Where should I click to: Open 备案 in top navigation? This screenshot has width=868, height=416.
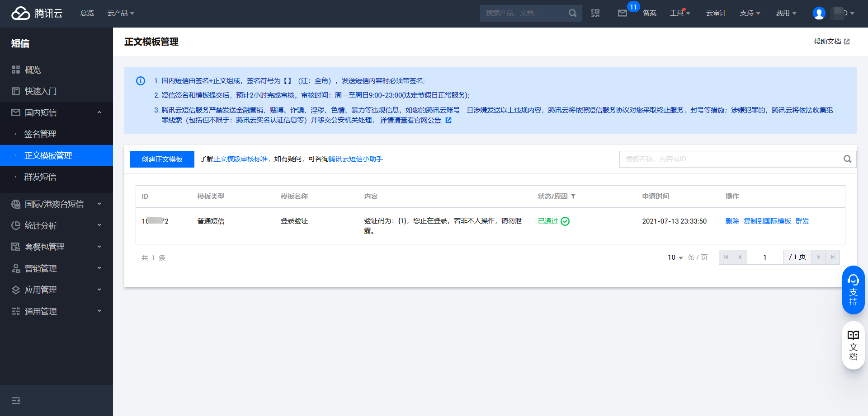650,13
